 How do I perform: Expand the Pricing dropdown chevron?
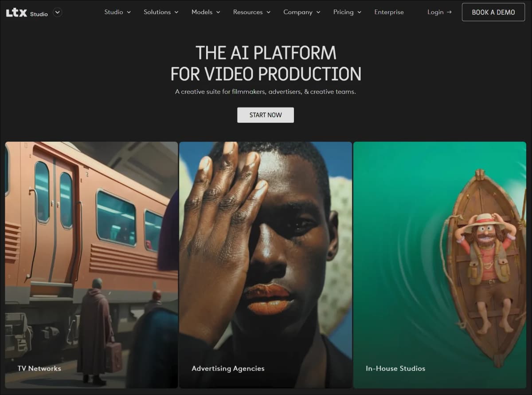coord(359,12)
